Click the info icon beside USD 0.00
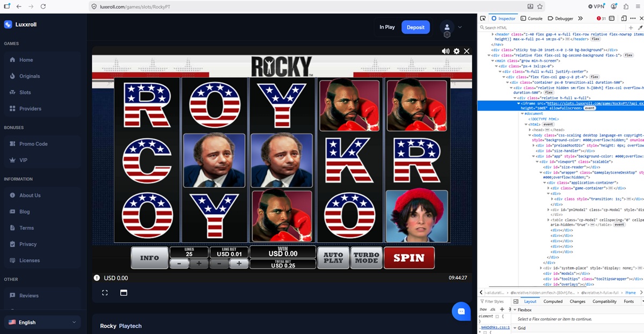 click(x=97, y=278)
